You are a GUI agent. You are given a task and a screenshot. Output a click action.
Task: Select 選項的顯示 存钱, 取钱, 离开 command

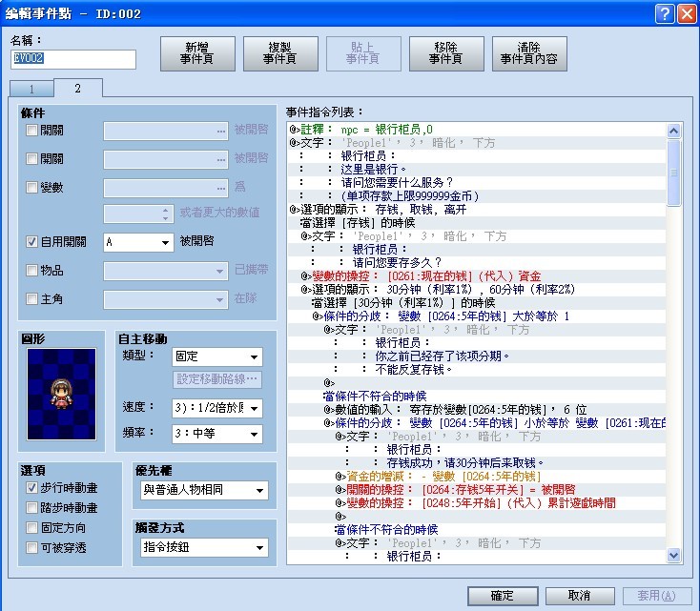476,210
